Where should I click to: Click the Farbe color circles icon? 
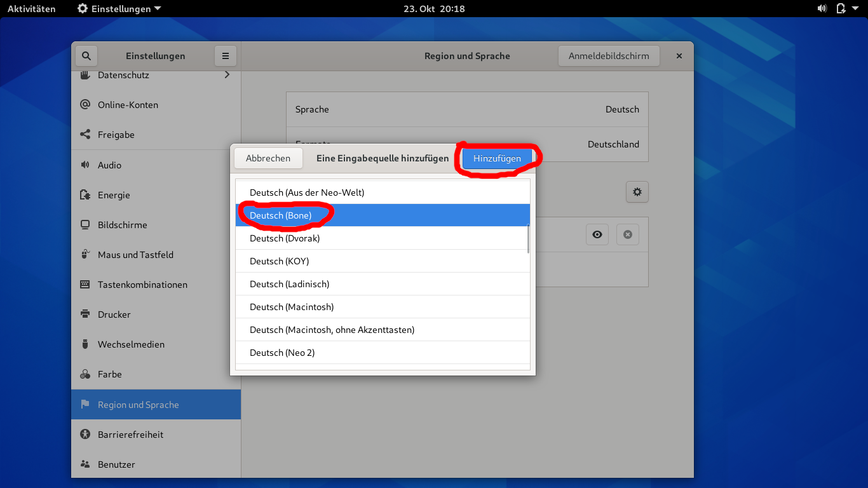pos(85,374)
